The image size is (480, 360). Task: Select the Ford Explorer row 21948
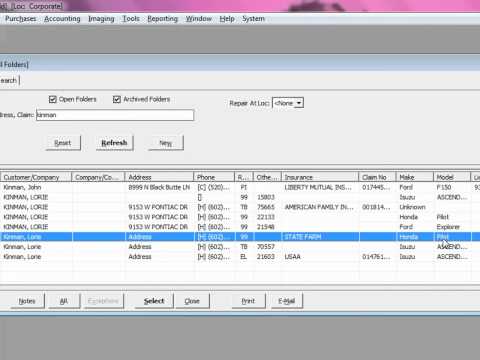pos(240,227)
